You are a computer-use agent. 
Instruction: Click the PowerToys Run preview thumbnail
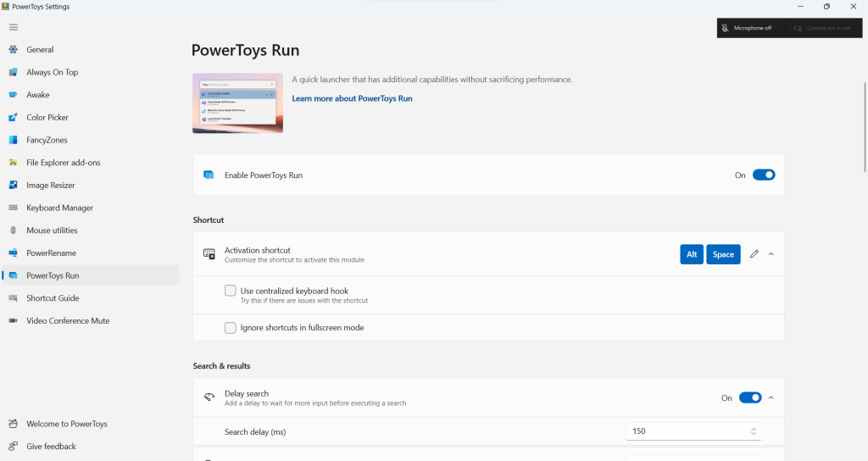point(237,103)
